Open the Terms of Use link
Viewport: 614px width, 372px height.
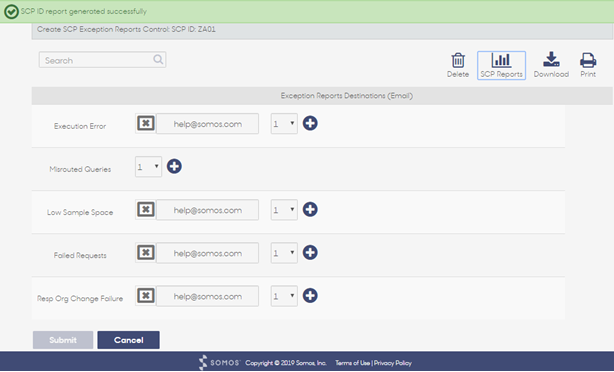point(352,363)
